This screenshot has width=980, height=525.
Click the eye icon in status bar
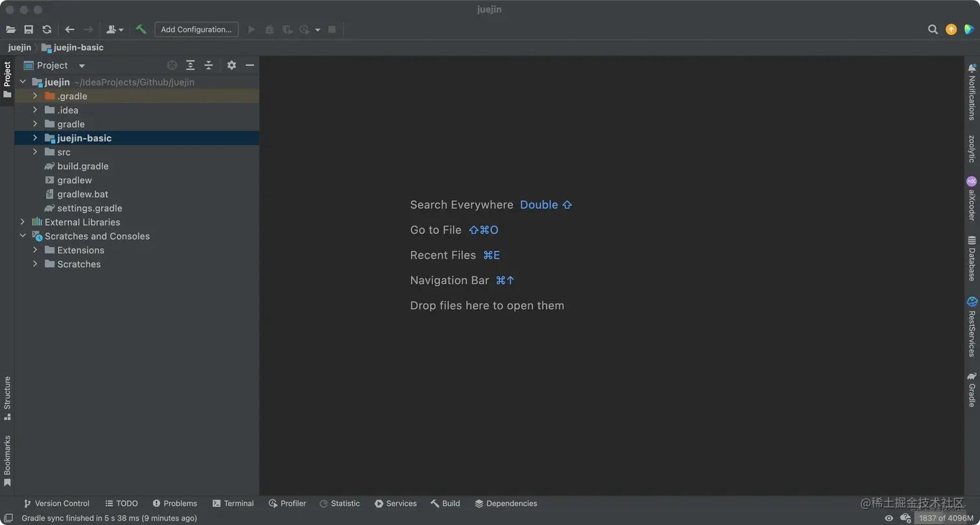point(889,518)
